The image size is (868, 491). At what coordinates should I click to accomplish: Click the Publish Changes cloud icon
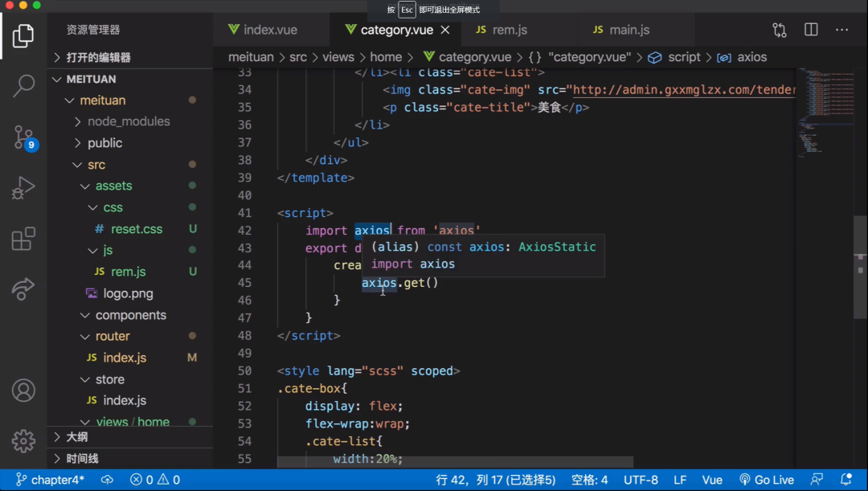tap(108, 480)
